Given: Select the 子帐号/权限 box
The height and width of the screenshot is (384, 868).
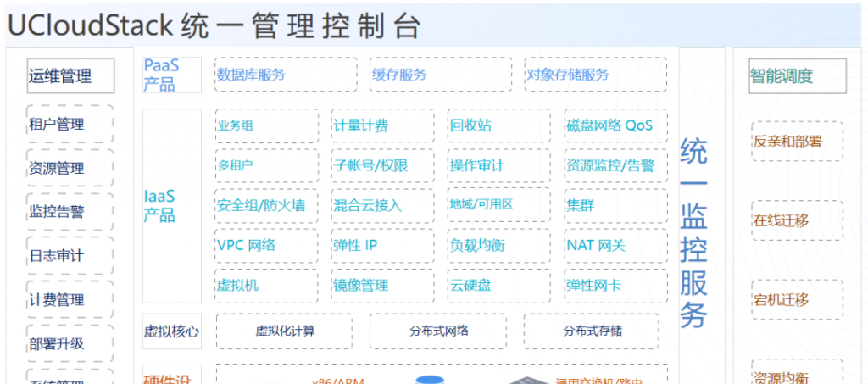Looking at the screenshot, I should [x=383, y=165].
